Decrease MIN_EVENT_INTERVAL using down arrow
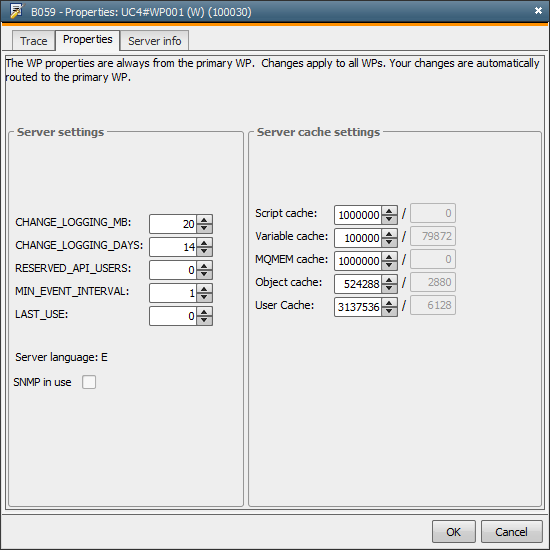This screenshot has width=550, height=550. [x=204, y=297]
